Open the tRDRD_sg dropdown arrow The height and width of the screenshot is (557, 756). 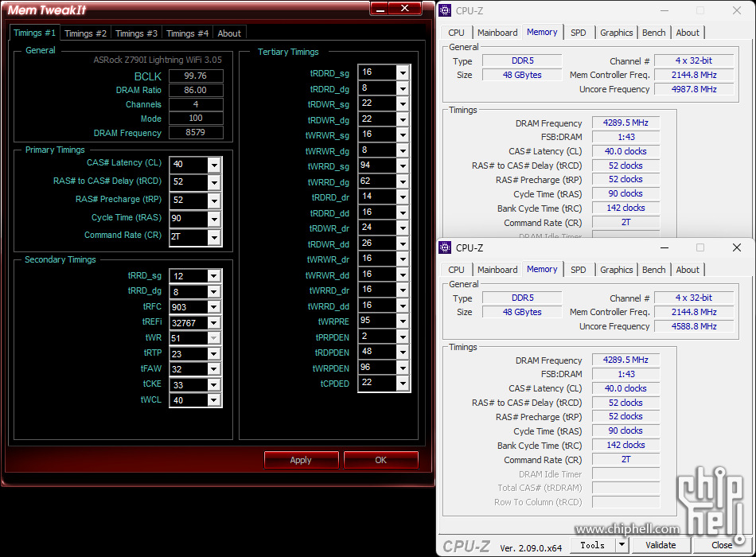pyautogui.click(x=403, y=73)
